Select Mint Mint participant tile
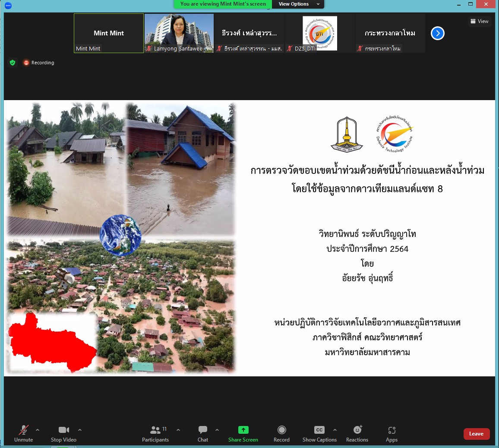Viewport: 499px width, 448px height. click(x=109, y=33)
